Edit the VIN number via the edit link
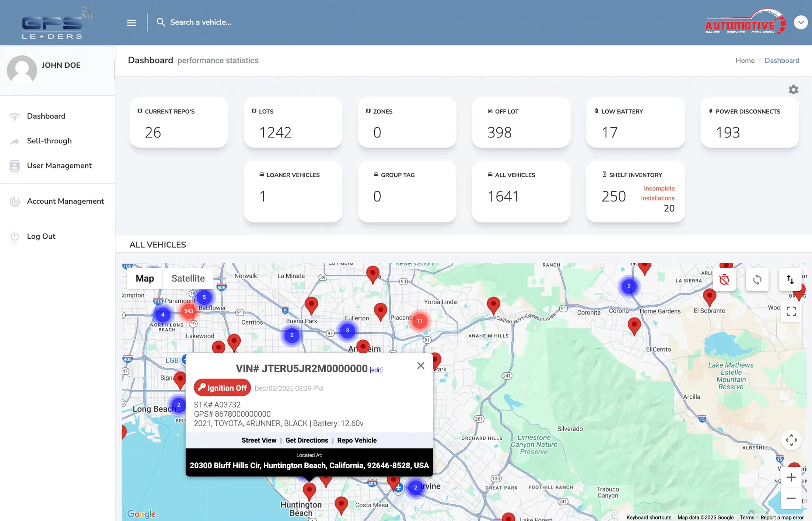812x521 pixels. point(376,370)
